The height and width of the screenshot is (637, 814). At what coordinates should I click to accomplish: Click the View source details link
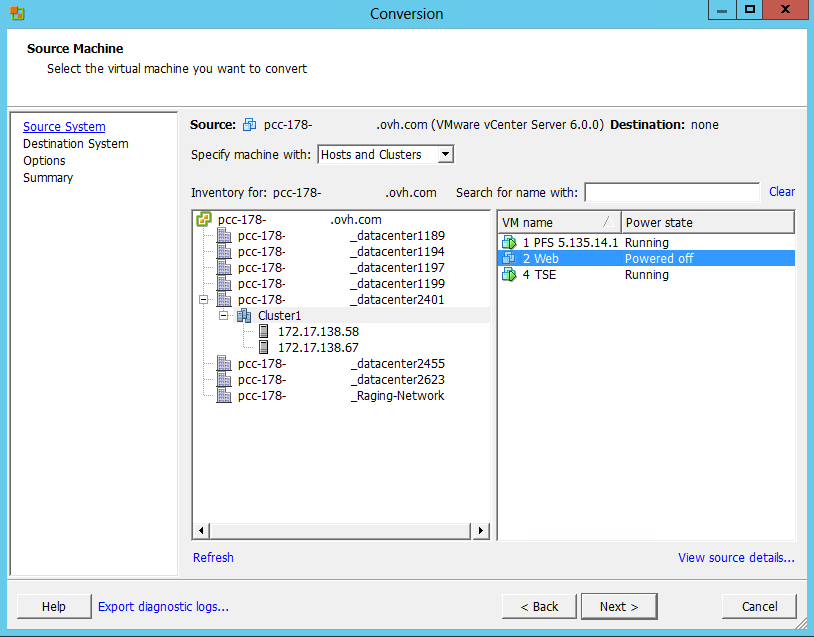pyautogui.click(x=736, y=558)
